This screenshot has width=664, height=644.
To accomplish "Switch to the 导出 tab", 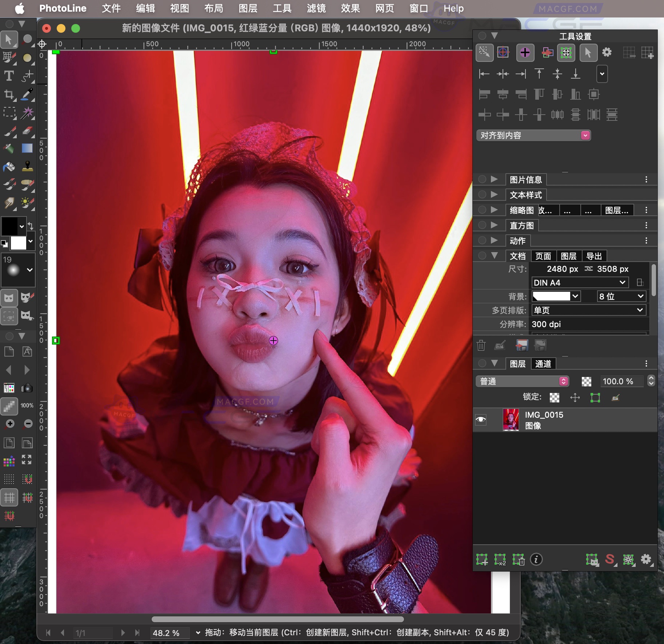I will (x=594, y=256).
